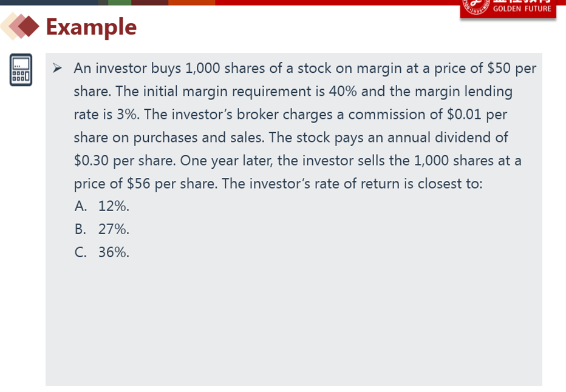Click the "$0.30 per share" dividend text
The height and width of the screenshot is (392, 566).
click(x=124, y=161)
